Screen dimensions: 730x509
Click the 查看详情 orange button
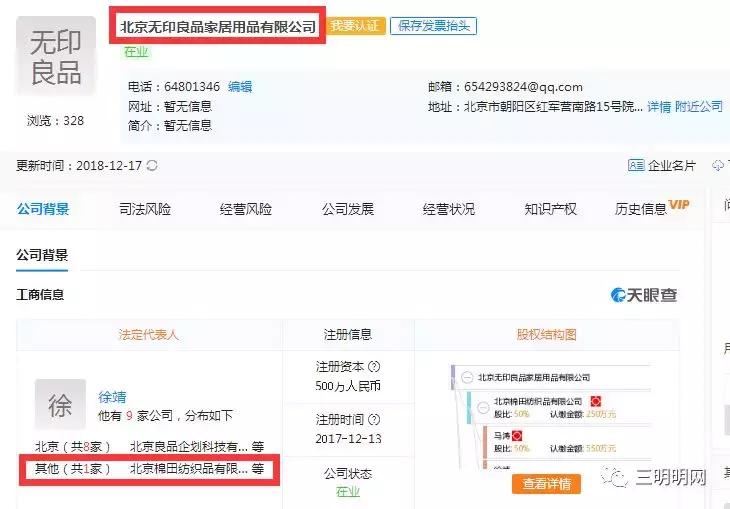(x=547, y=483)
